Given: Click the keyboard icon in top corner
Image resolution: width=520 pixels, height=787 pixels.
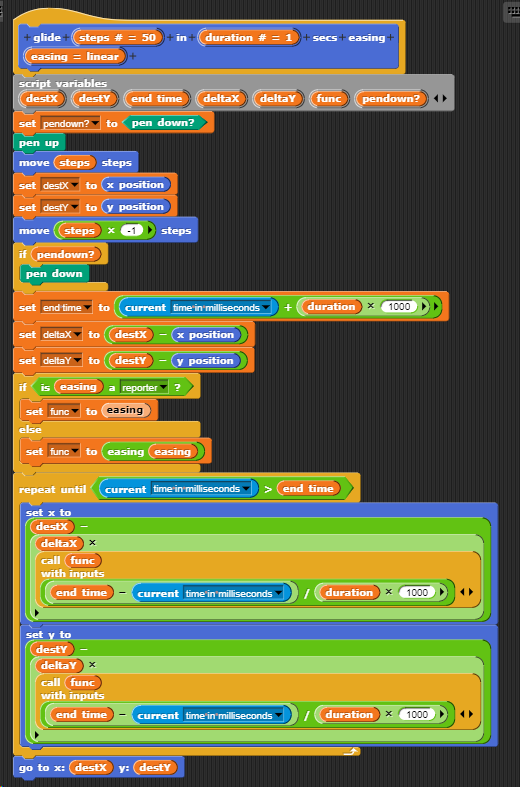Looking at the screenshot, I should [x=512, y=12].
